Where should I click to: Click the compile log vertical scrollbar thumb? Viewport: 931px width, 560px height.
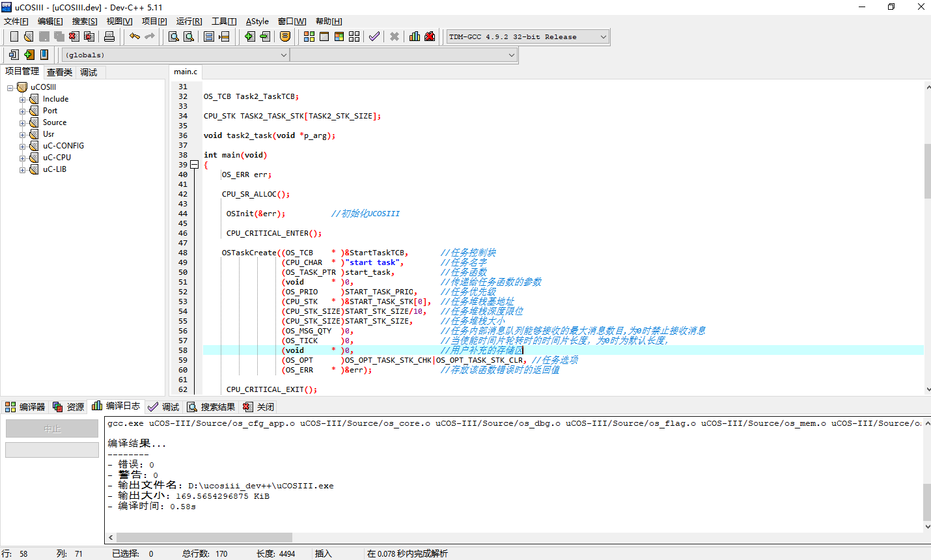point(927,501)
